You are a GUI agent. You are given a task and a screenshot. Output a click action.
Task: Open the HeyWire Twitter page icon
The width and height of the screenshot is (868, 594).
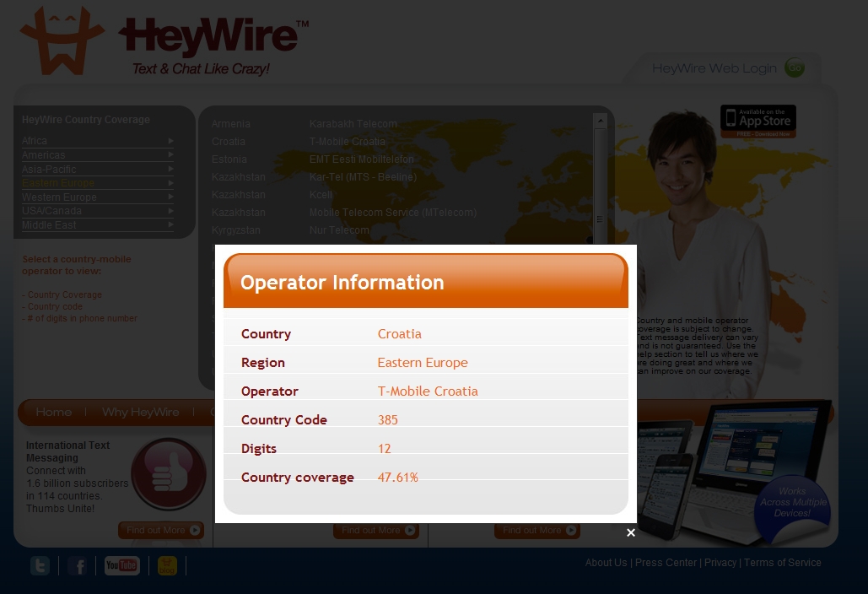[x=40, y=566]
